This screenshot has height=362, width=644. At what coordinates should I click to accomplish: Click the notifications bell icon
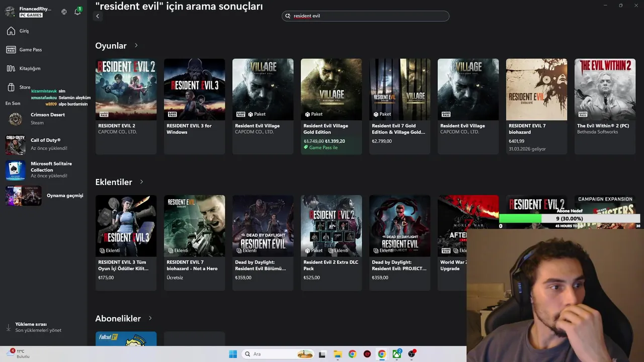pyautogui.click(x=77, y=11)
